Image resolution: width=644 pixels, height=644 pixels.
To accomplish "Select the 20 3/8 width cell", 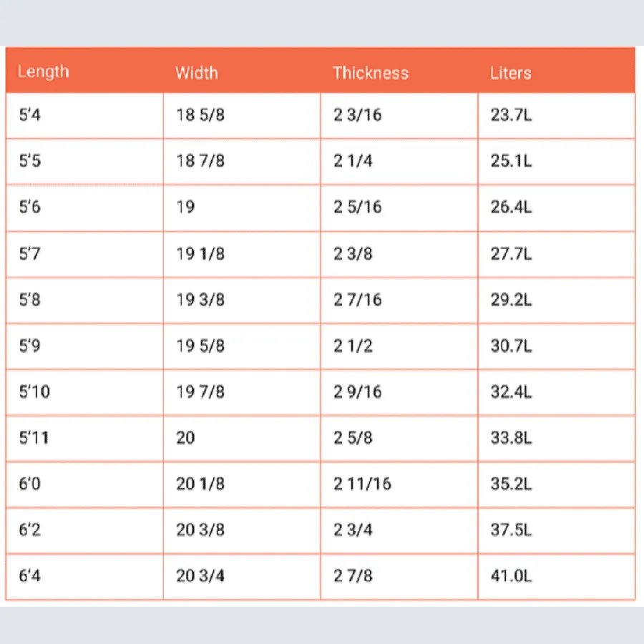I will (242, 530).
